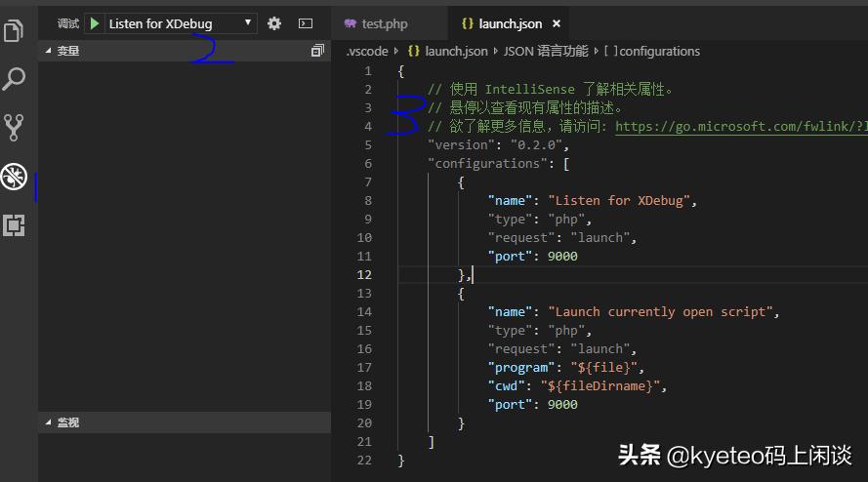Screen dimensions: 868x482
Task: Click the launch.json breadcrumb item
Action: point(456,52)
